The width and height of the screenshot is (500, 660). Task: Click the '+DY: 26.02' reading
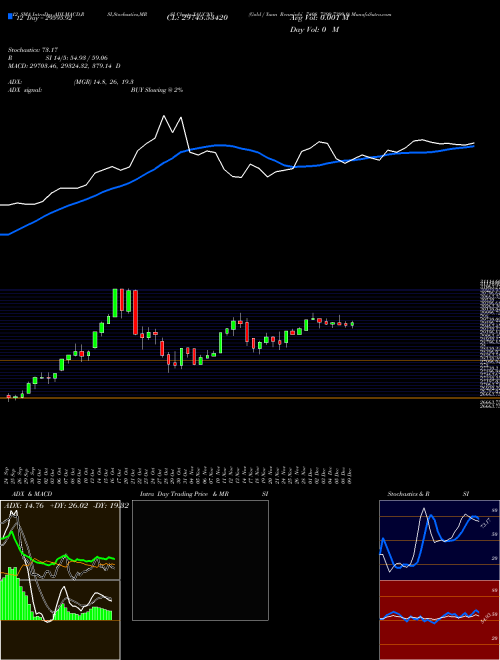pos(69,505)
